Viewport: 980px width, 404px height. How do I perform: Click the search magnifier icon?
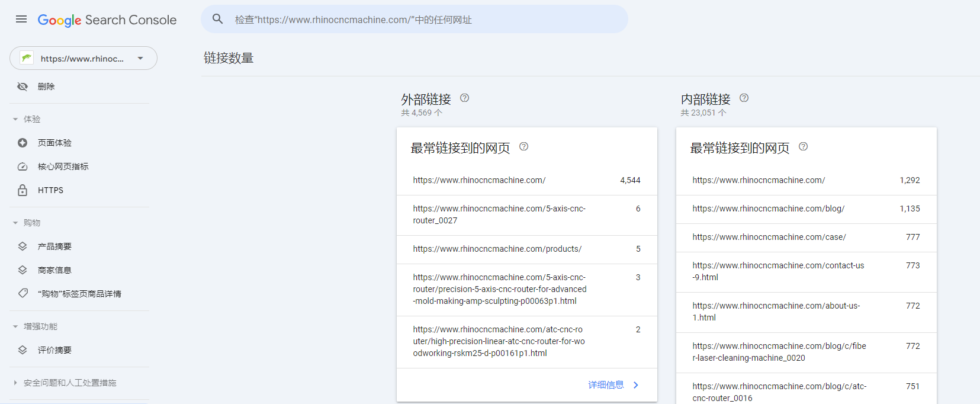click(218, 19)
